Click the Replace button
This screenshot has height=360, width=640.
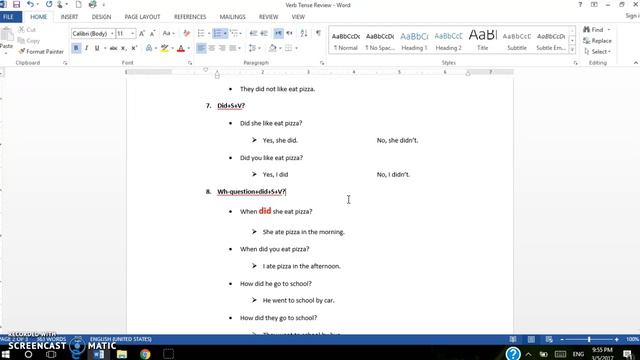click(x=598, y=41)
